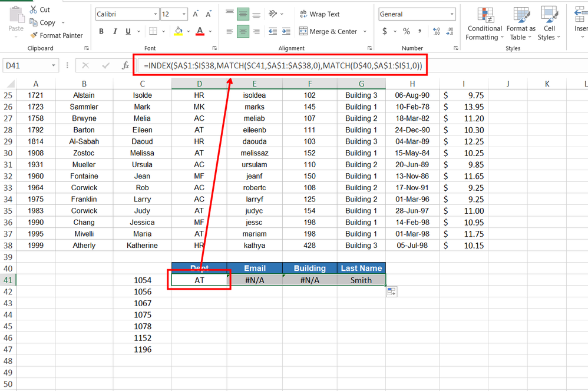This screenshot has height=391, width=588.
Task: Click the Select All corner triangle
Action: coord(10,84)
